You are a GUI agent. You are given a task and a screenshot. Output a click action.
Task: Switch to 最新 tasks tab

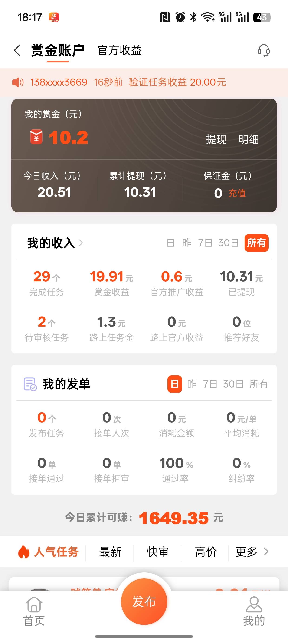point(110,552)
